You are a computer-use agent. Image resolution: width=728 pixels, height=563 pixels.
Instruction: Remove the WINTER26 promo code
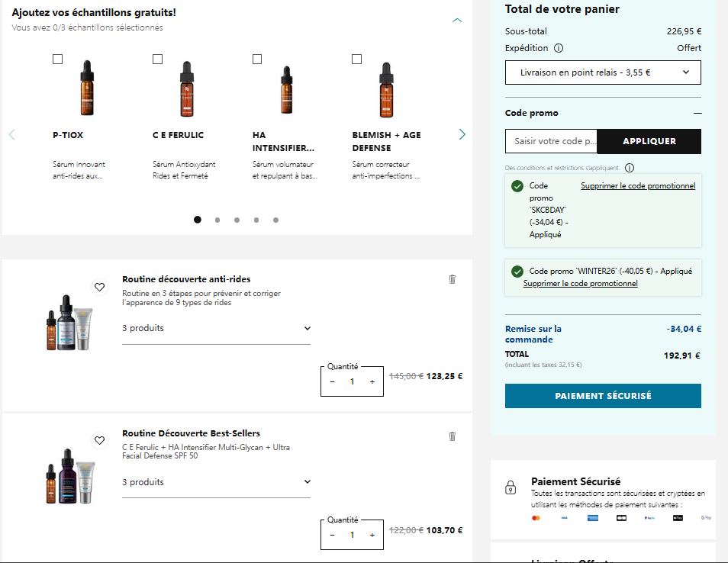click(x=580, y=283)
